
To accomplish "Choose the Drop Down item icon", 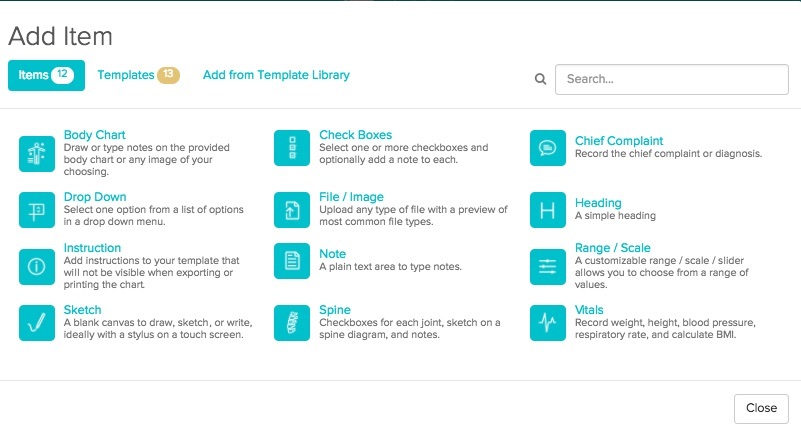I will pyautogui.click(x=37, y=210).
